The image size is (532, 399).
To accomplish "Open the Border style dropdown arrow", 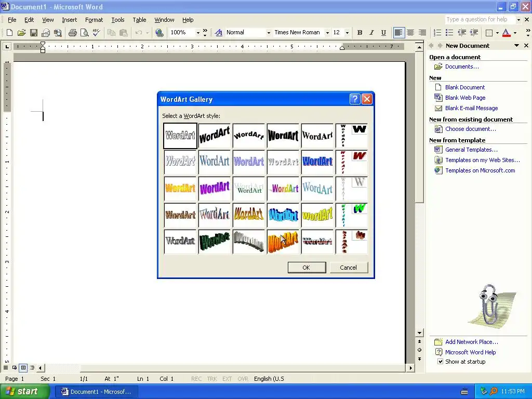I will [497, 33].
